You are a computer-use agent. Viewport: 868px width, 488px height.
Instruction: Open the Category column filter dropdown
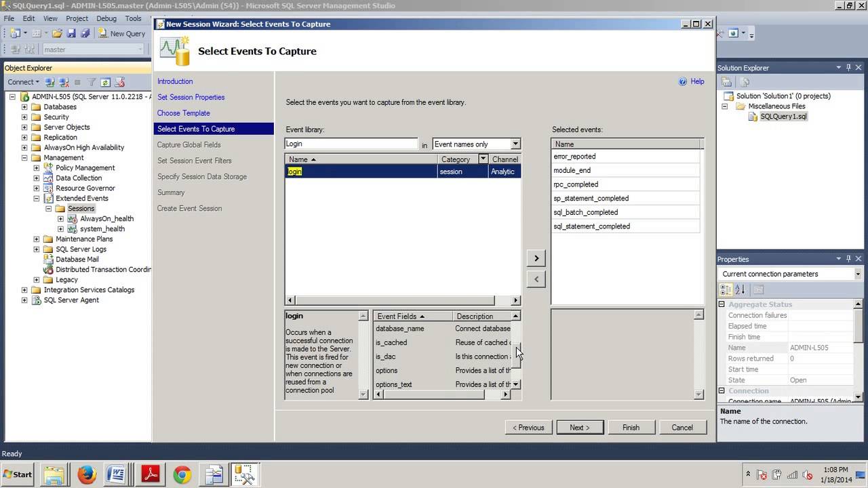(x=483, y=159)
